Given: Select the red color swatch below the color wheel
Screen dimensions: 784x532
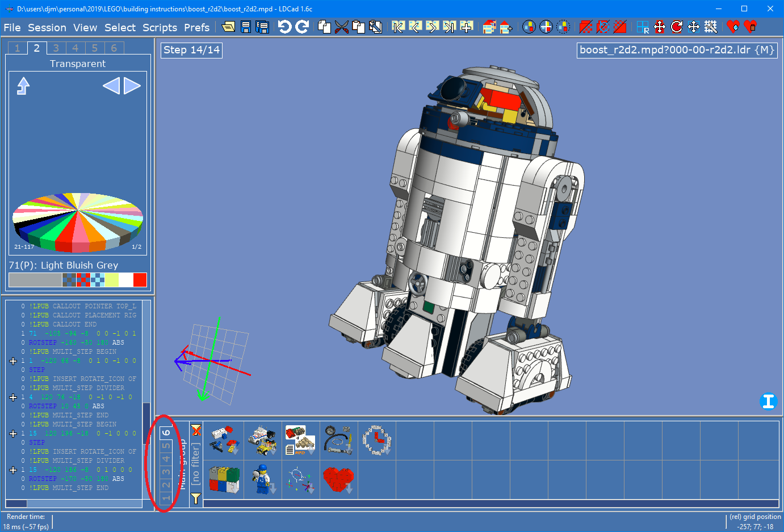Looking at the screenshot, I should point(140,280).
